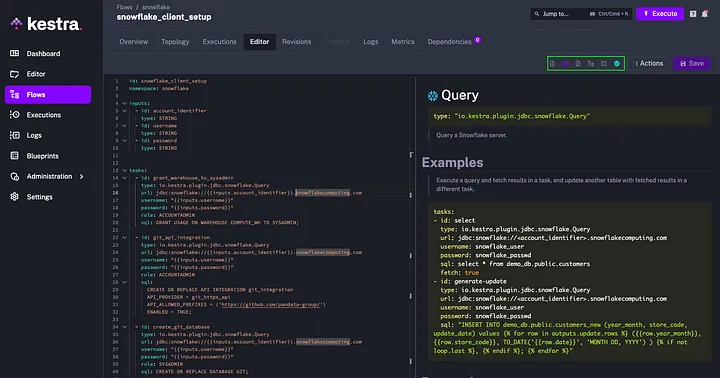This screenshot has width=720, height=378.
Task: Collapse the tasks block at line 13
Action: point(124,170)
